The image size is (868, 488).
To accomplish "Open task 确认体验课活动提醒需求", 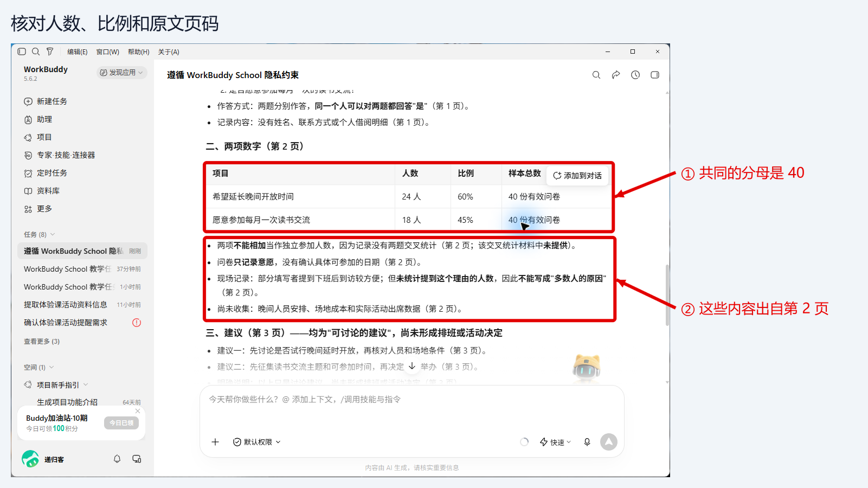I will click(x=82, y=323).
